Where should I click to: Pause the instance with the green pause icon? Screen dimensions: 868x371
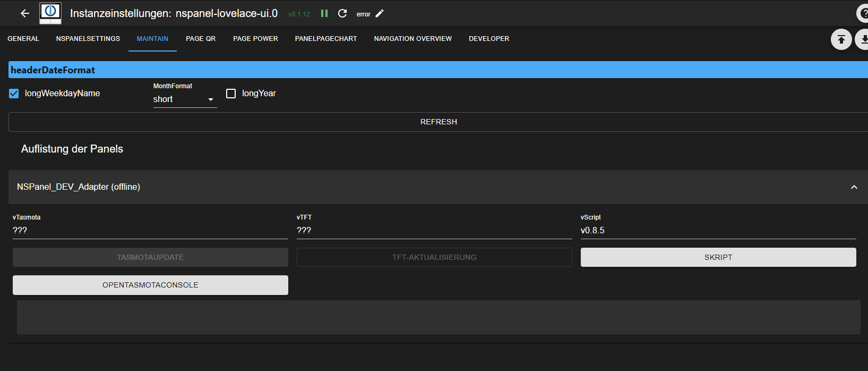(324, 13)
